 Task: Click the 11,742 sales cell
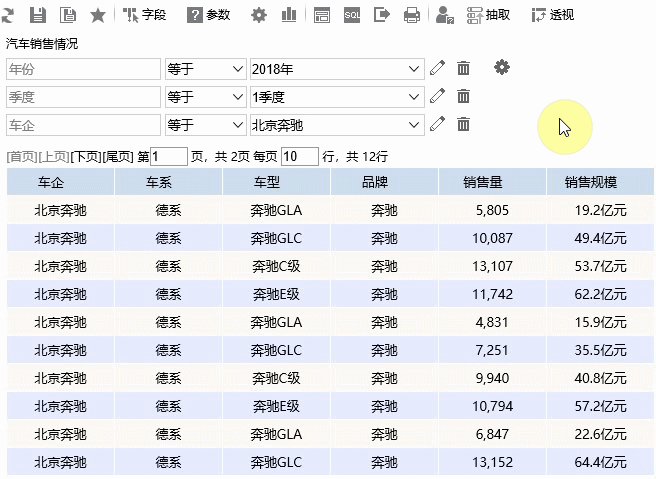tap(492, 294)
